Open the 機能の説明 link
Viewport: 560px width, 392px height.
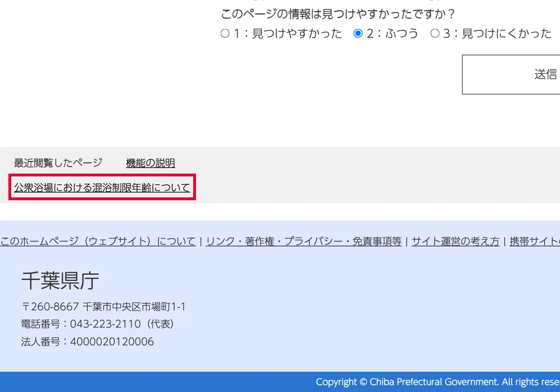point(150,163)
